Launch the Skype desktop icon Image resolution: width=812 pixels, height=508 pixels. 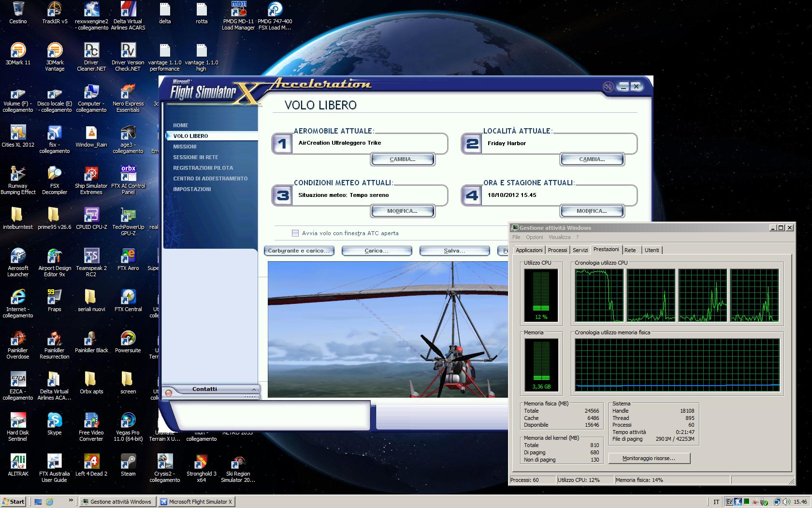tap(55, 424)
